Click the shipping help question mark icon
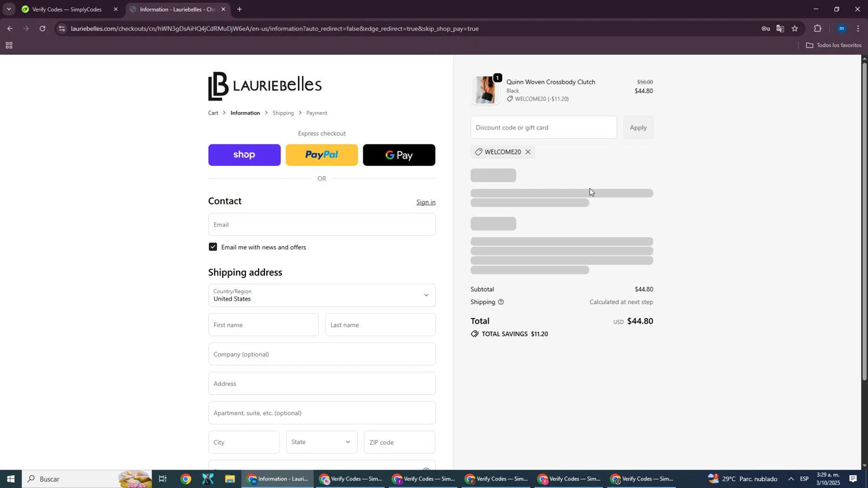This screenshot has width=868, height=488. pyautogui.click(x=501, y=302)
